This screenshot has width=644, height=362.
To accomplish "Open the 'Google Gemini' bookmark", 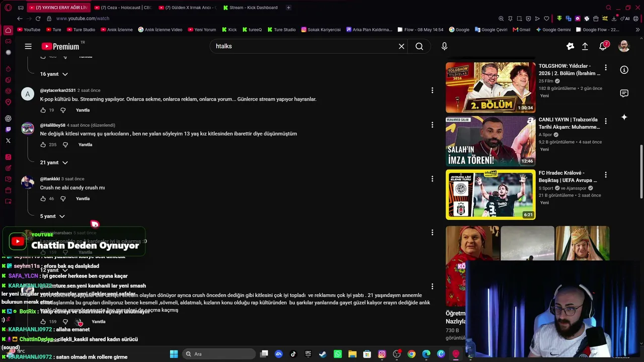I will [553, 30].
